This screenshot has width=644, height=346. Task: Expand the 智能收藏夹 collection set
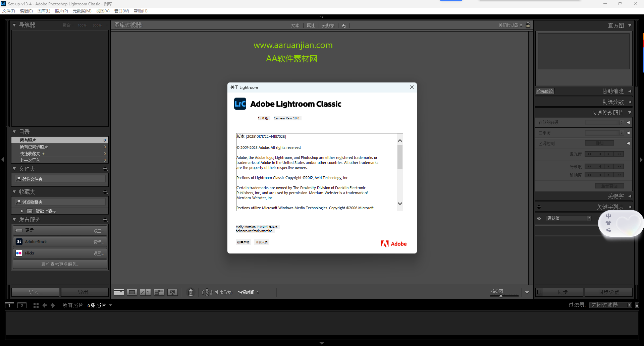(x=22, y=211)
